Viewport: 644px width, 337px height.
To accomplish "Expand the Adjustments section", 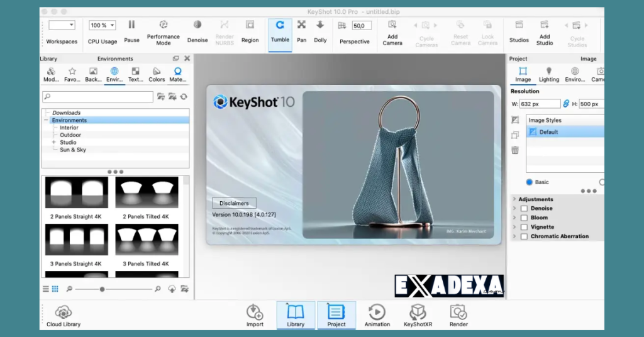I will click(x=514, y=199).
